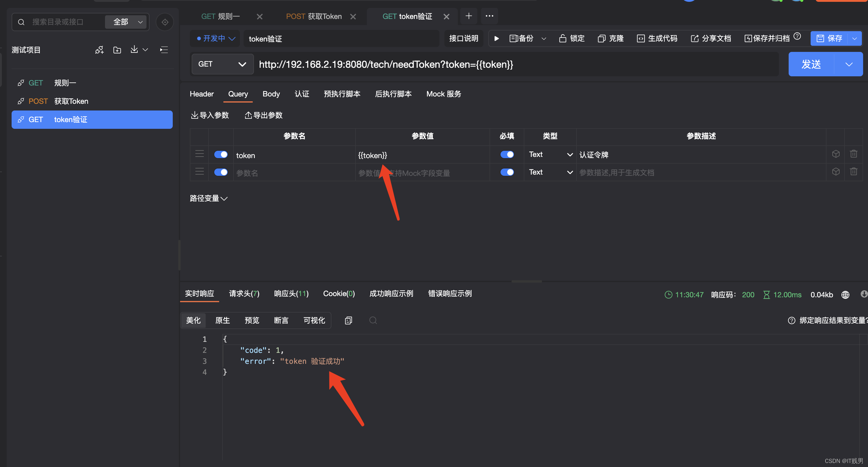
Task: Click the new interface icon in project header
Action: click(99, 50)
